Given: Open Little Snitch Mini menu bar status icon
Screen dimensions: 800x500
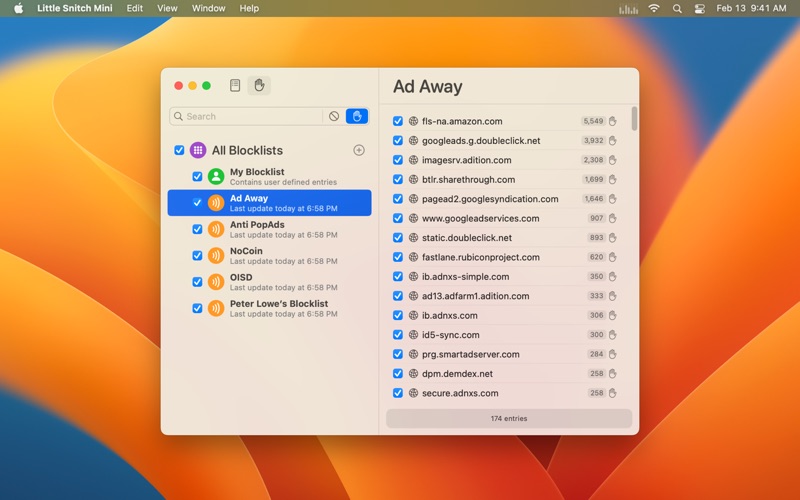Looking at the screenshot, I should point(628,9).
